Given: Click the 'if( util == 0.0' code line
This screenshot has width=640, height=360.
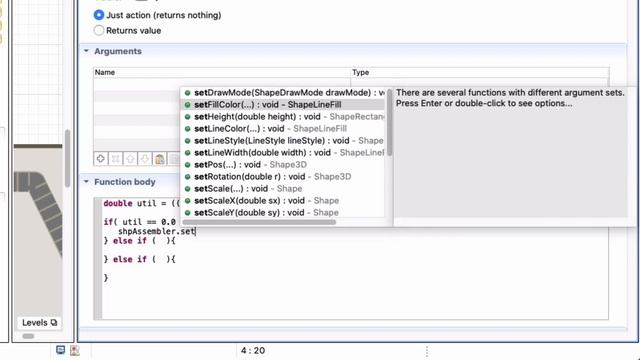Looking at the screenshot, I should [140, 222].
